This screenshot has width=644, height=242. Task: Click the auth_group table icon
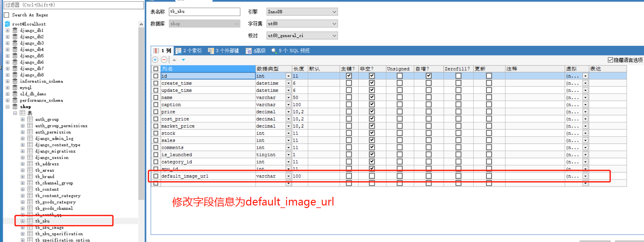point(30,119)
